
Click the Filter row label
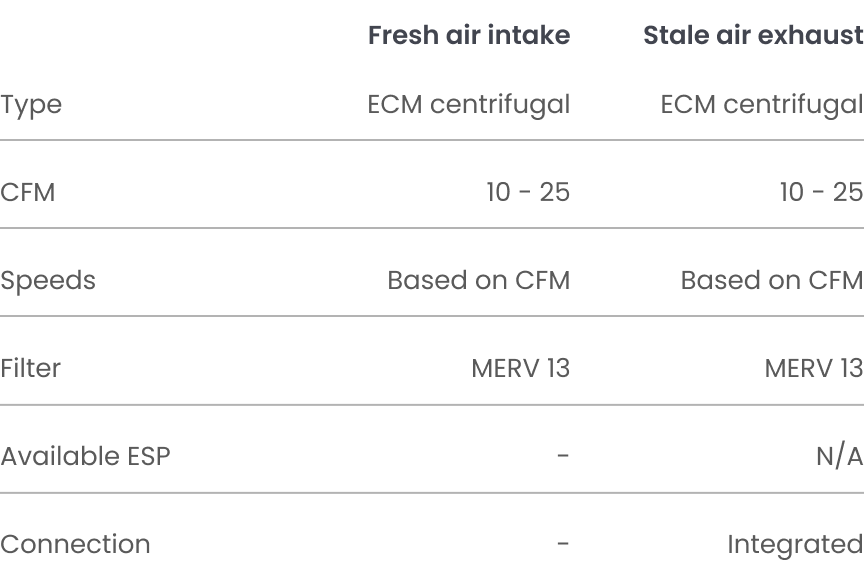(x=30, y=368)
